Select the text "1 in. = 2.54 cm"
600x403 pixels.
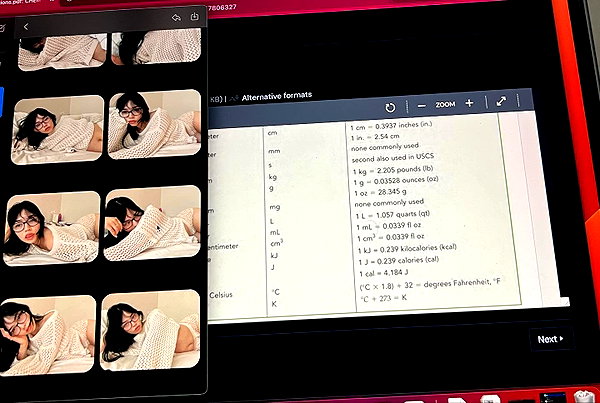(375, 137)
